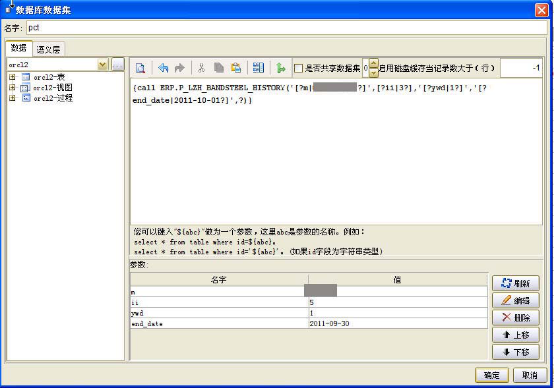Image resolution: width=554 pixels, height=389 pixels.
Task: Click the copy icon in toolbar
Action: click(x=219, y=68)
